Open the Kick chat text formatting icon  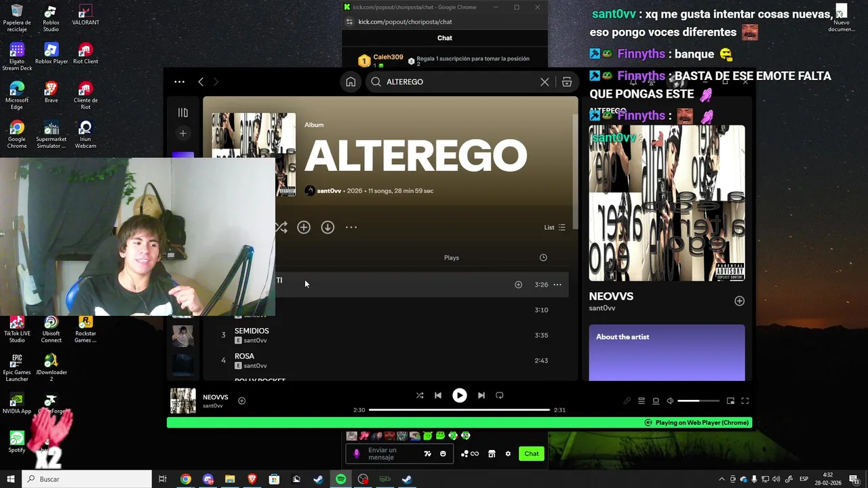click(x=427, y=454)
